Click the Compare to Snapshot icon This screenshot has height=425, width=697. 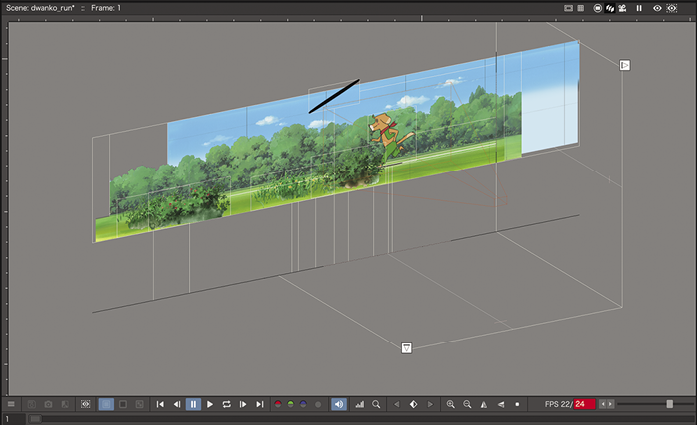coord(65,404)
